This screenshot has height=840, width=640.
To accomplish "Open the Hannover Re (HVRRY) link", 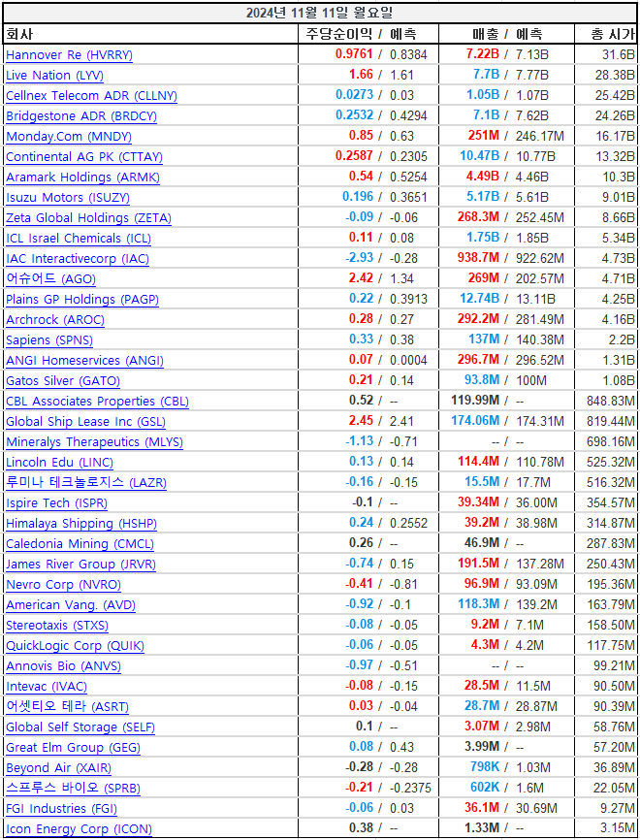I will click(69, 54).
